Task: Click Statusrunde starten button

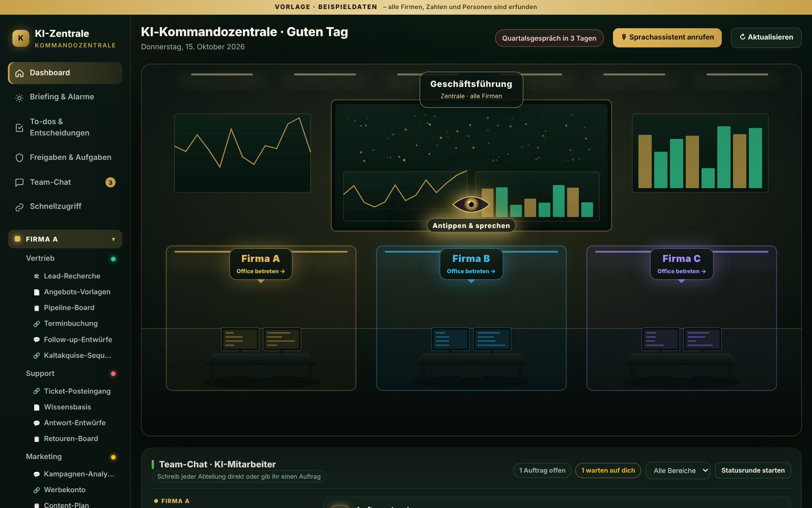Action: 753,470
